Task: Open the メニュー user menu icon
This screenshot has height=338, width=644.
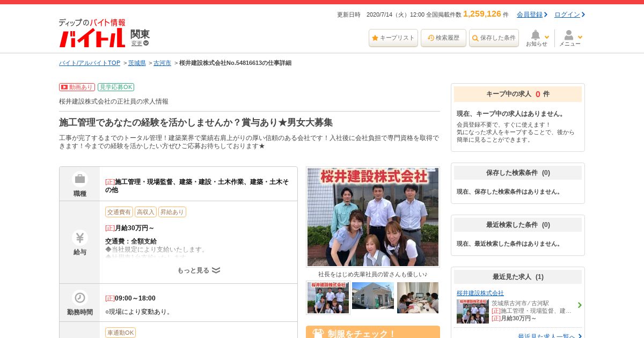Action: (x=570, y=38)
